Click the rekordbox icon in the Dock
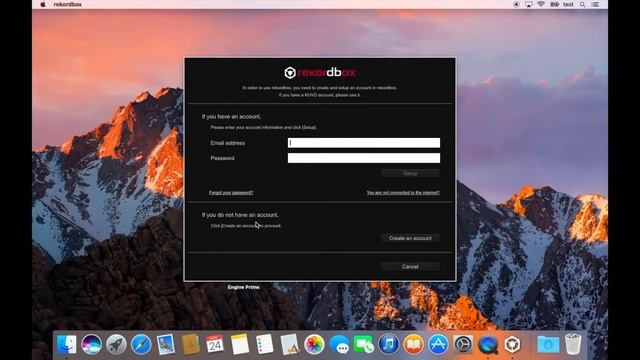Image resolution: width=640 pixels, height=360 pixels. click(x=513, y=344)
